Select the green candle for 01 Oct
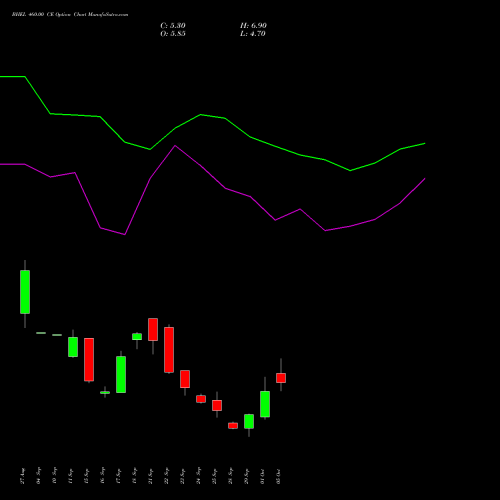 click(x=265, y=404)
